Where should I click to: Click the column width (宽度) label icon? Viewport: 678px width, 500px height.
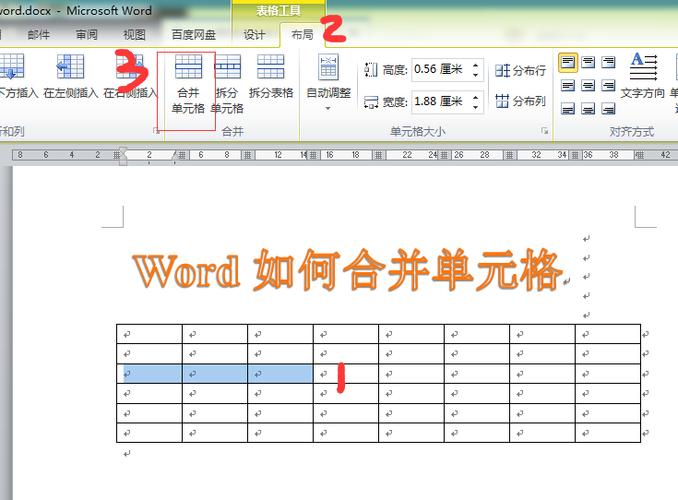(x=371, y=102)
